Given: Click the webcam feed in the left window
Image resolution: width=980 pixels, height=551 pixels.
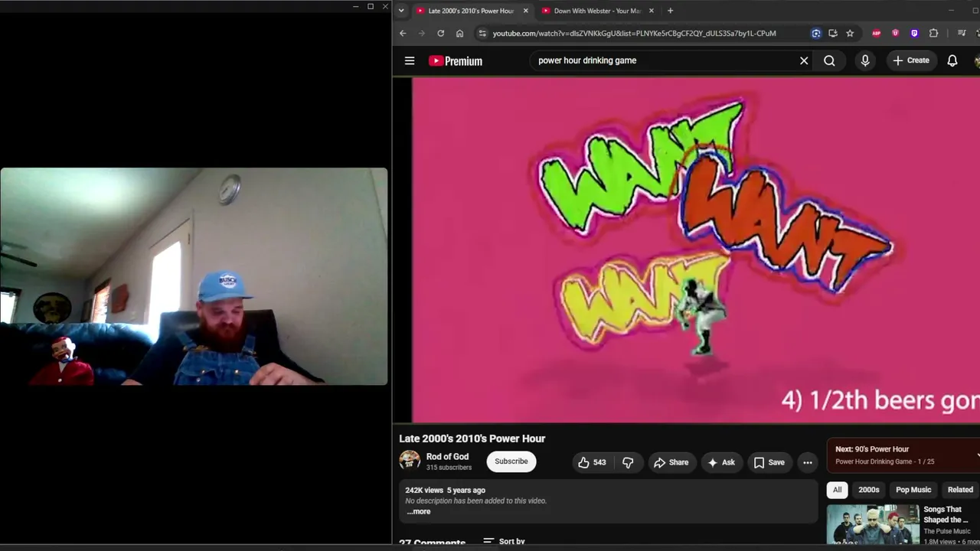Looking at the screenshot, I should pos(194,276).
